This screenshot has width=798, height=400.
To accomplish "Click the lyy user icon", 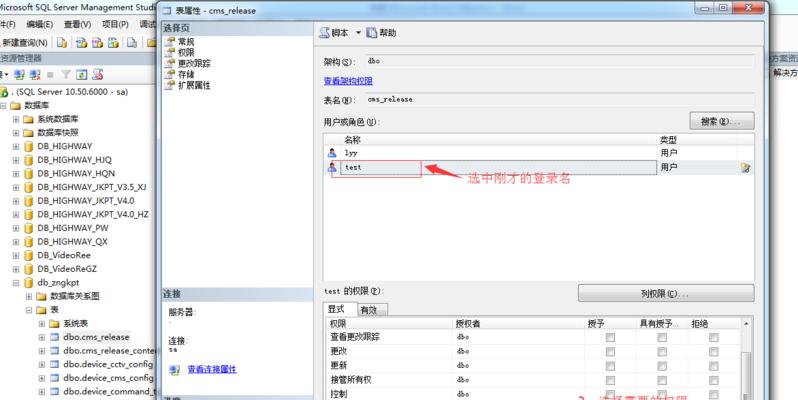I will [x=332, y=153].
